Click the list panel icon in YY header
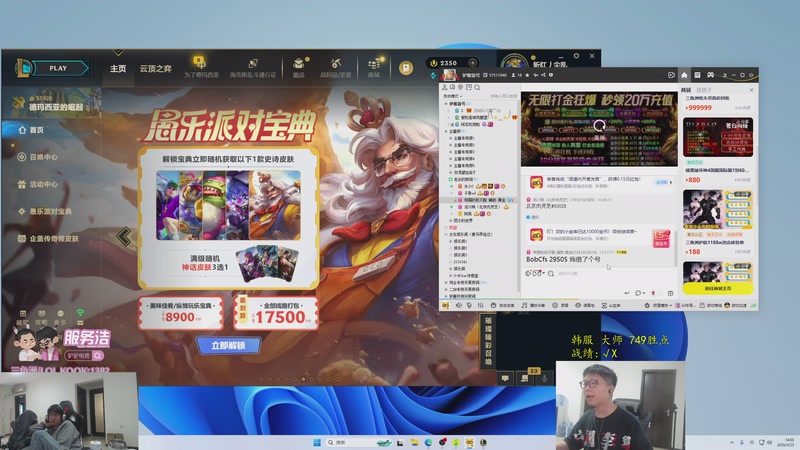 [x=697, y=75]
